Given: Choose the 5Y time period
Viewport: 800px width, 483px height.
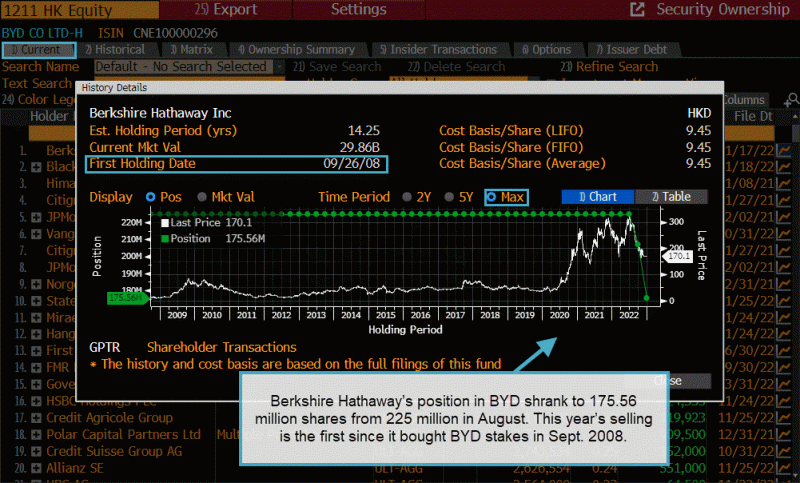Looking at the screenshot, I should 449,197.
